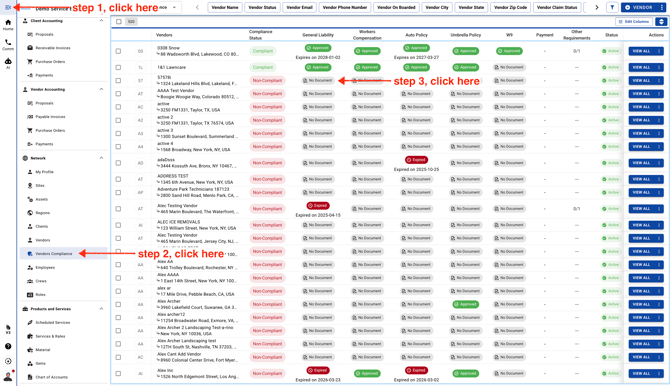Click VIEW ALL for the 57578i row
Image resolution: width=670 pixels, height=386 pixels.
641,80
